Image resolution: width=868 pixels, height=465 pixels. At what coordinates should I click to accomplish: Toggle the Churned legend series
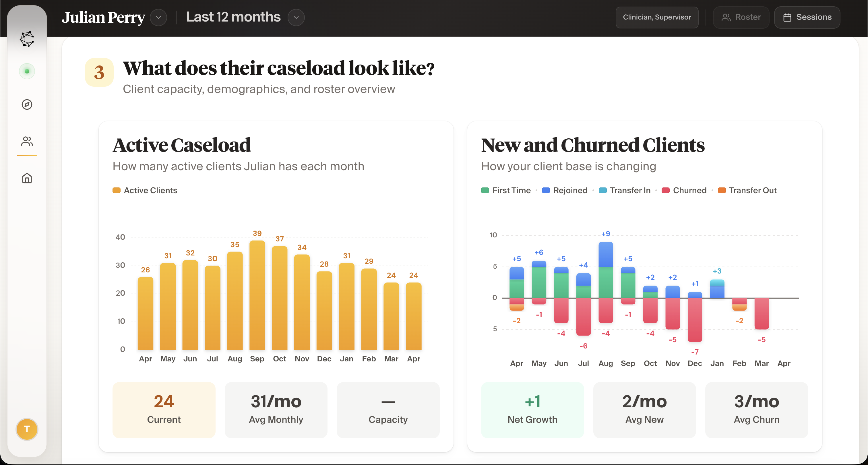coord(684,190)
